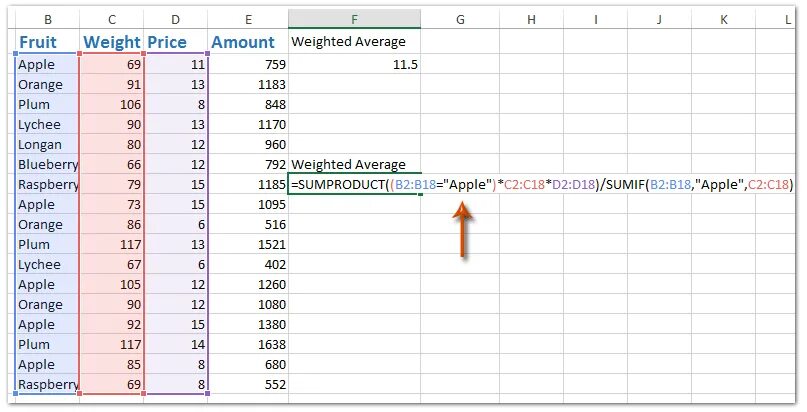
Task: Select the 'Weighted Average' label above 11.5
Action: [354, 42]
